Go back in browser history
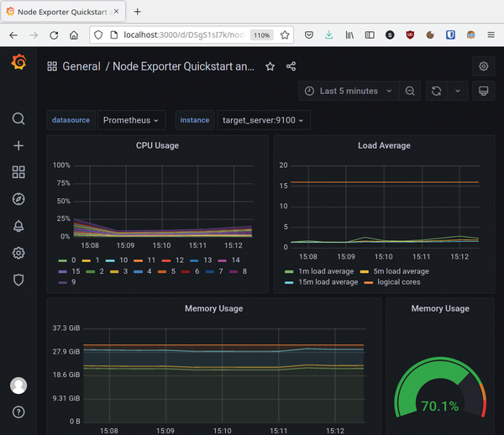Screen dimensions: 504x435 13,35
